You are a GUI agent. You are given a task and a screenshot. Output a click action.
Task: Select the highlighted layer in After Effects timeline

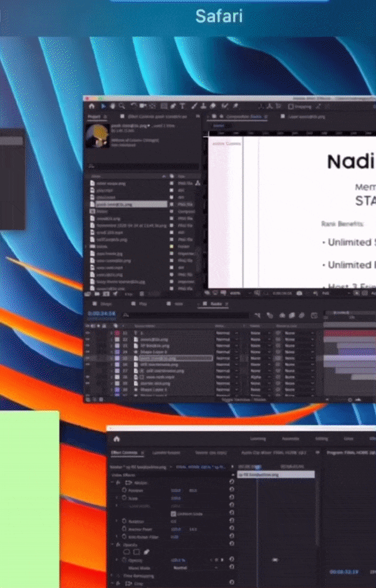pyautogui.click(x=176, y=358)
